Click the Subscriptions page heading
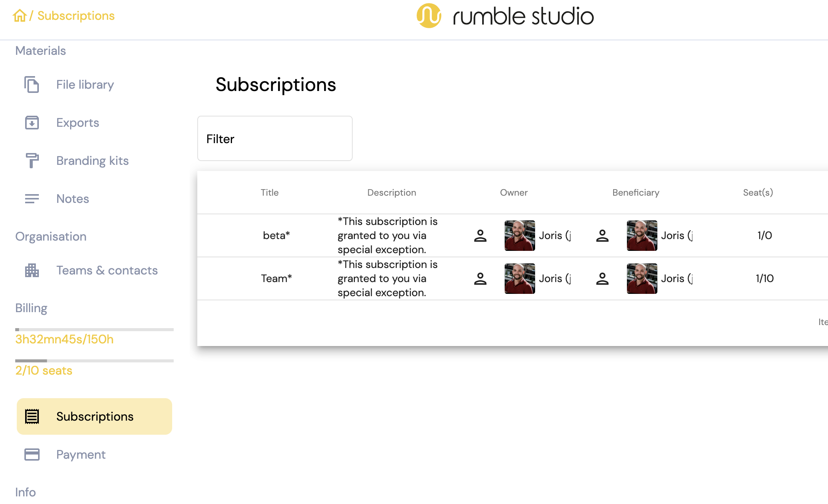 (276, 85)
